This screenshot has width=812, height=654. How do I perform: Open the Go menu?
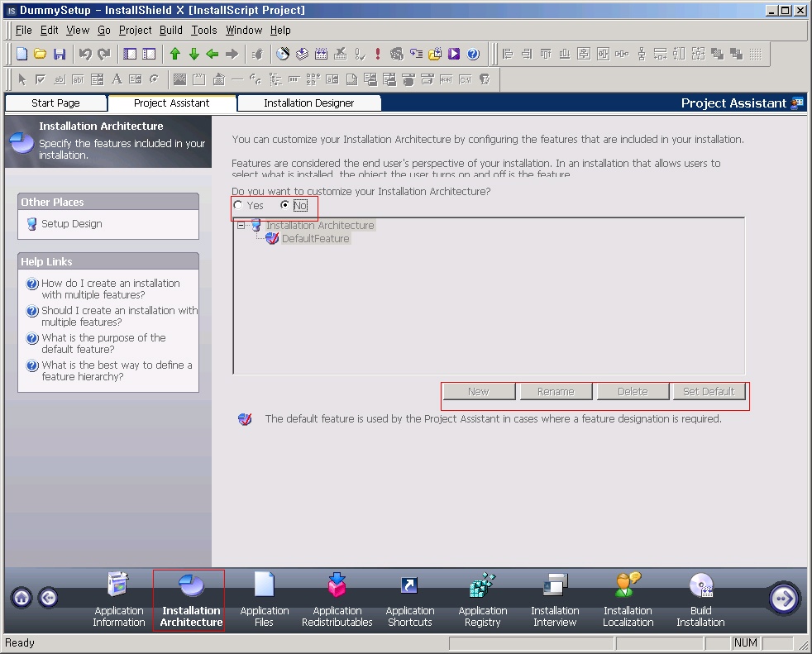104,30
